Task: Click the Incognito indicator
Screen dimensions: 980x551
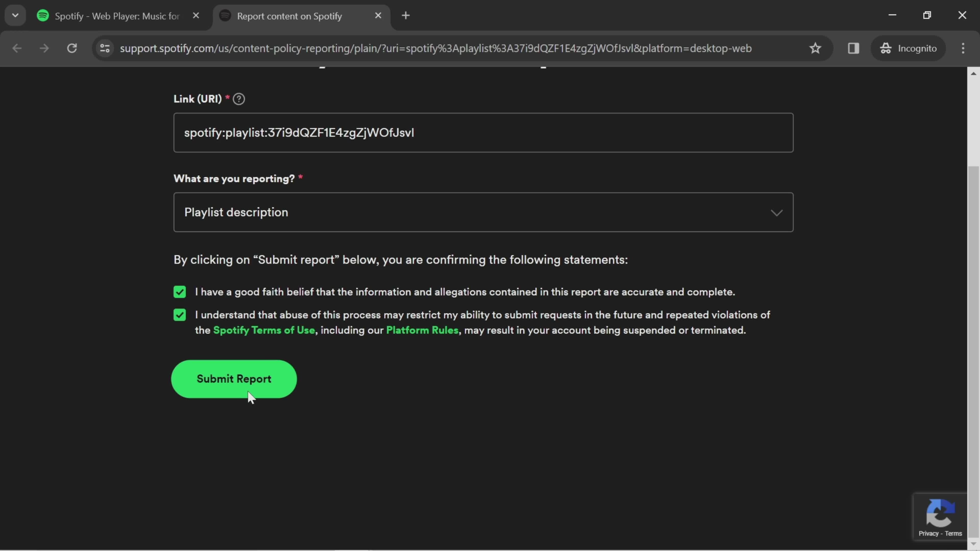Action: coord(908,48)
